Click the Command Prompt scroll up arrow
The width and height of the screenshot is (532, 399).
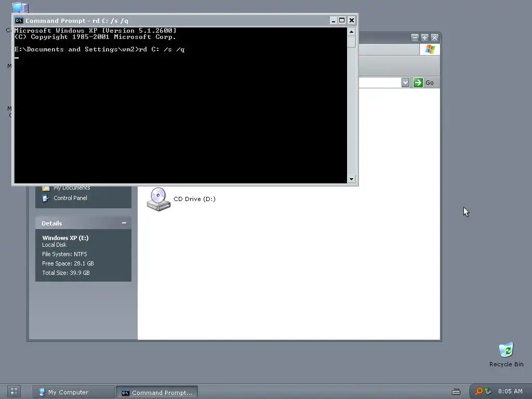(351, 32)
